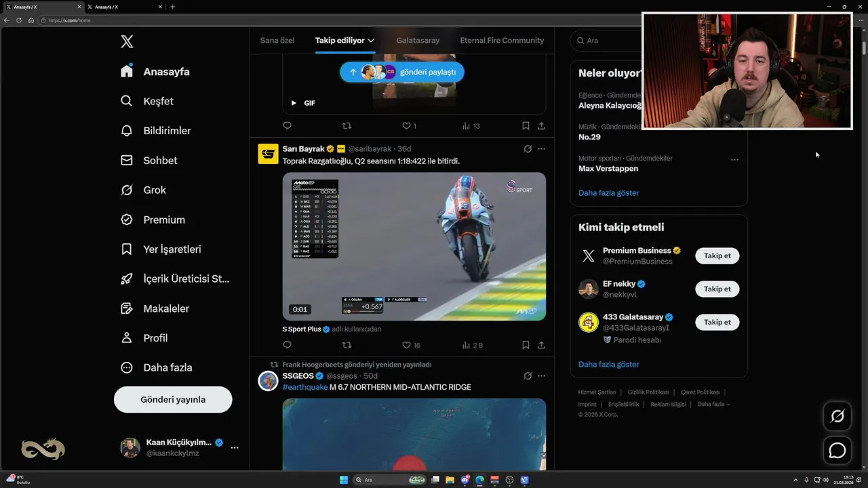Click the #earthquake hashtag
The image size is (868, 488).
(x=304, y=387)
